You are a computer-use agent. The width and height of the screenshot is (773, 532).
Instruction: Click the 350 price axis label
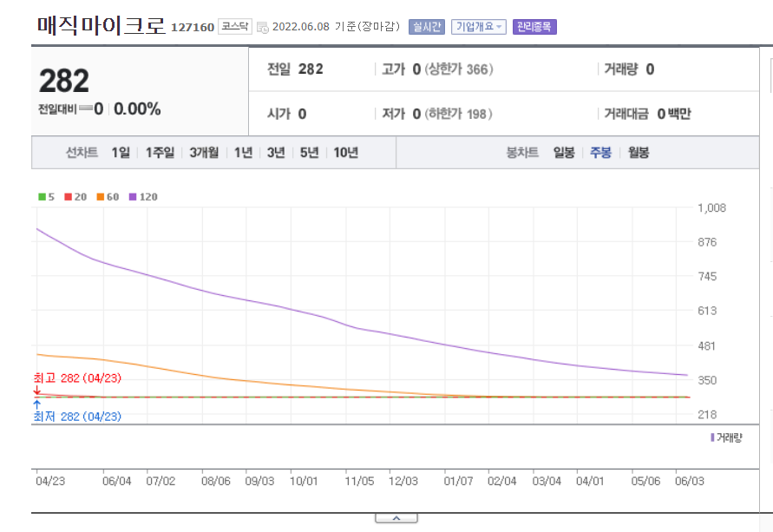pos(707,380)
